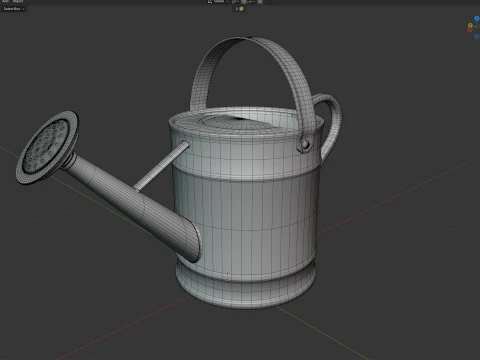Click the colorful sphere icon in the header
480x360 pixels.
click(x=241, y=9)
